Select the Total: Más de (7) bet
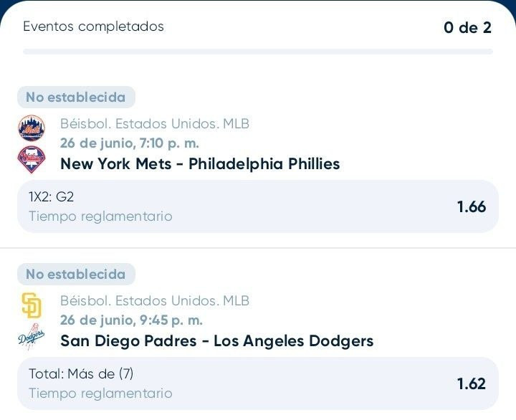516x420 pixels. [x=258, y=383]
